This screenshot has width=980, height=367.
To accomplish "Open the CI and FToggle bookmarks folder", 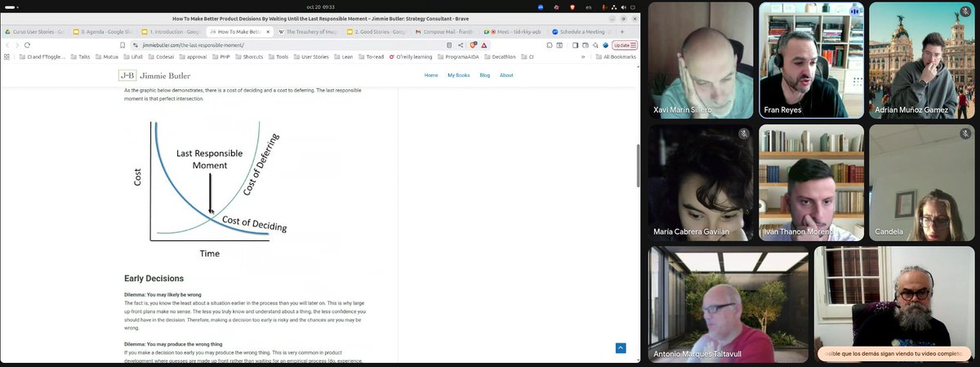I will [x=44, y=57].
